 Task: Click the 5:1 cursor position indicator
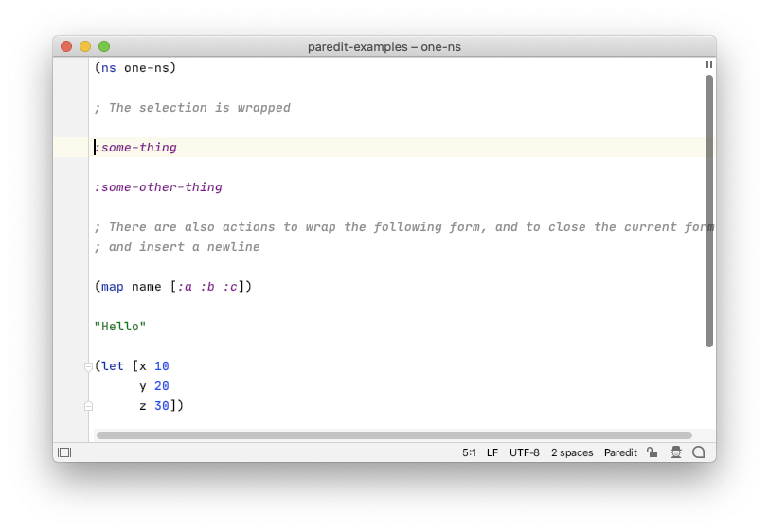[469, 452]
